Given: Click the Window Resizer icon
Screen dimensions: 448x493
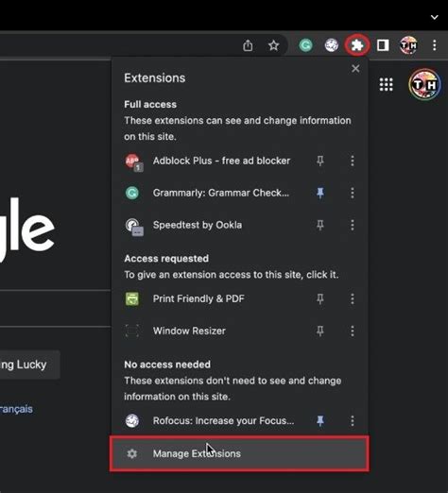Looking at the screenshot, I should coord(132,331).
